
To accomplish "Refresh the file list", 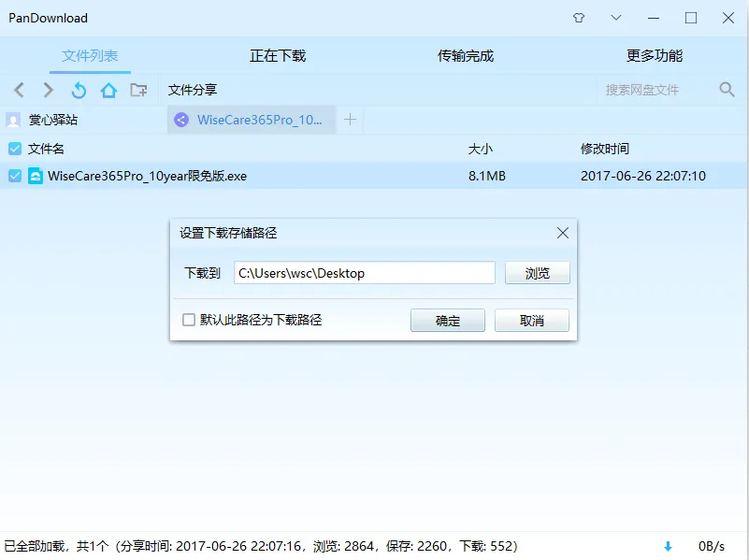I will tap(79, 90).
